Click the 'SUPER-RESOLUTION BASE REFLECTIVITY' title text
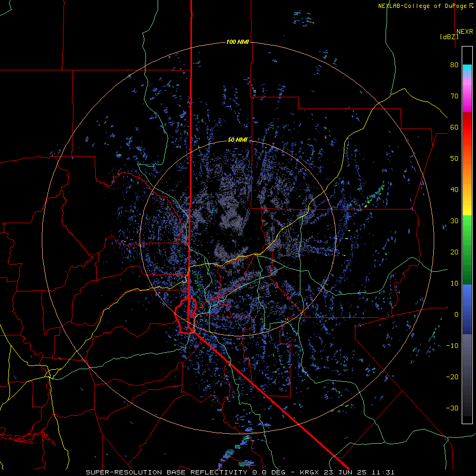The width and height of the screenshot is (476, 476). click(167, 472)
